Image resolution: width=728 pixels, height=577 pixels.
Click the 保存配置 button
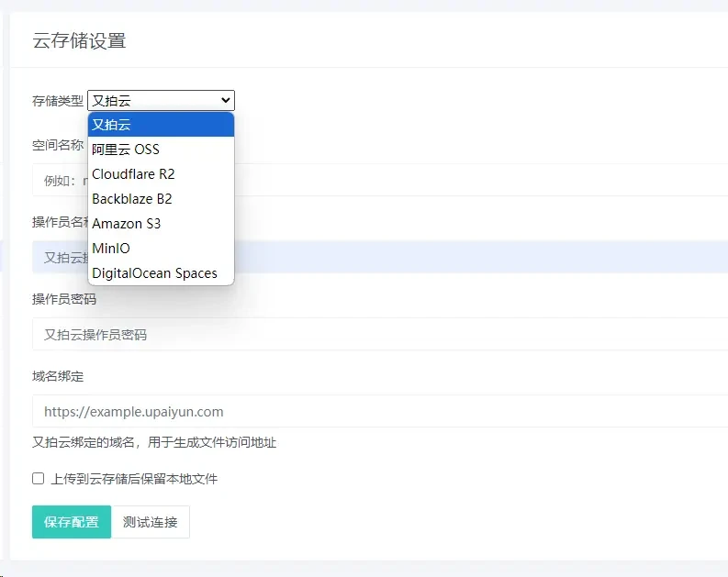(72, 522)
